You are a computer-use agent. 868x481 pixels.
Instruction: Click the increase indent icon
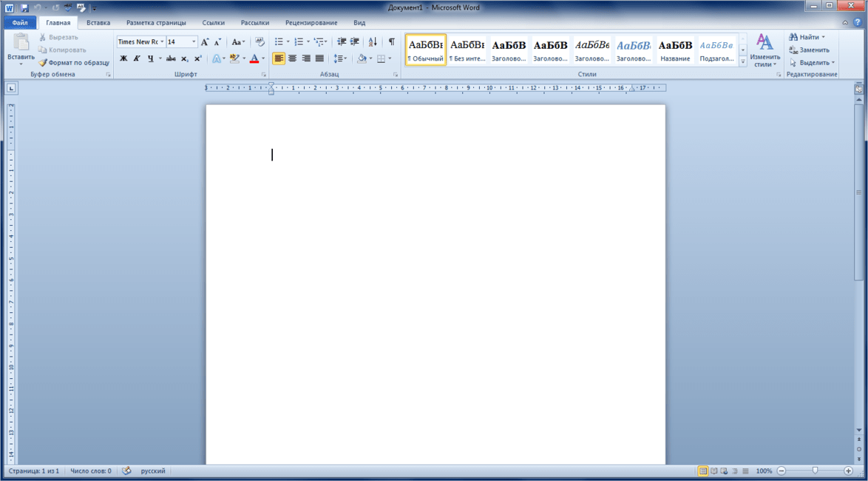(x=355, y=42)
